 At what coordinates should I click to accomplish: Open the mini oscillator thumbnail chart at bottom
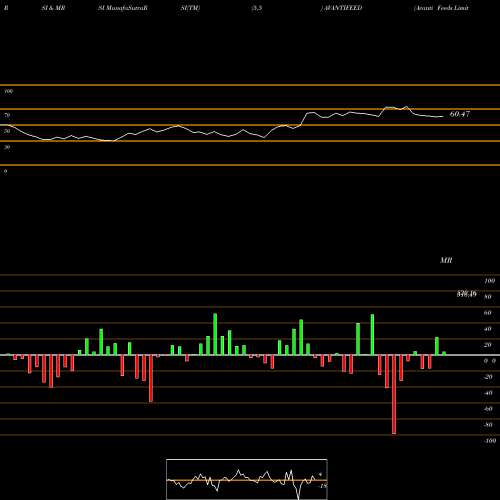click(247, 479)
